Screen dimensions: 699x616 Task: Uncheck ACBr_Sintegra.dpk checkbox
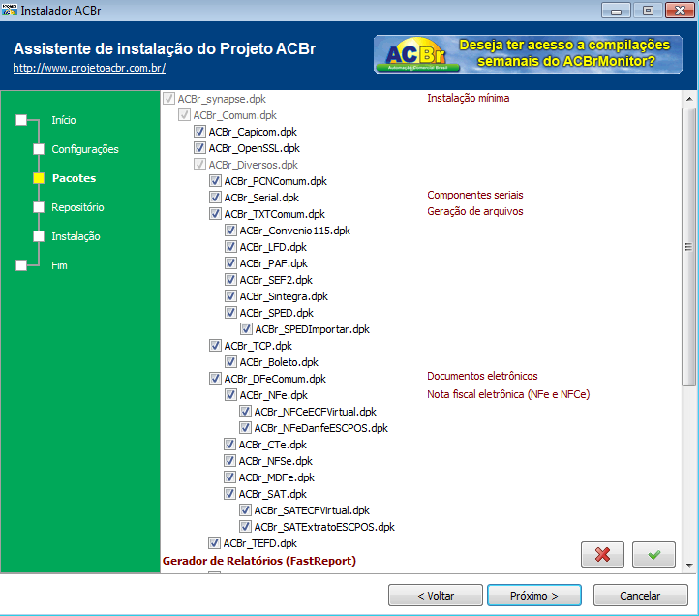click(230, 296)
